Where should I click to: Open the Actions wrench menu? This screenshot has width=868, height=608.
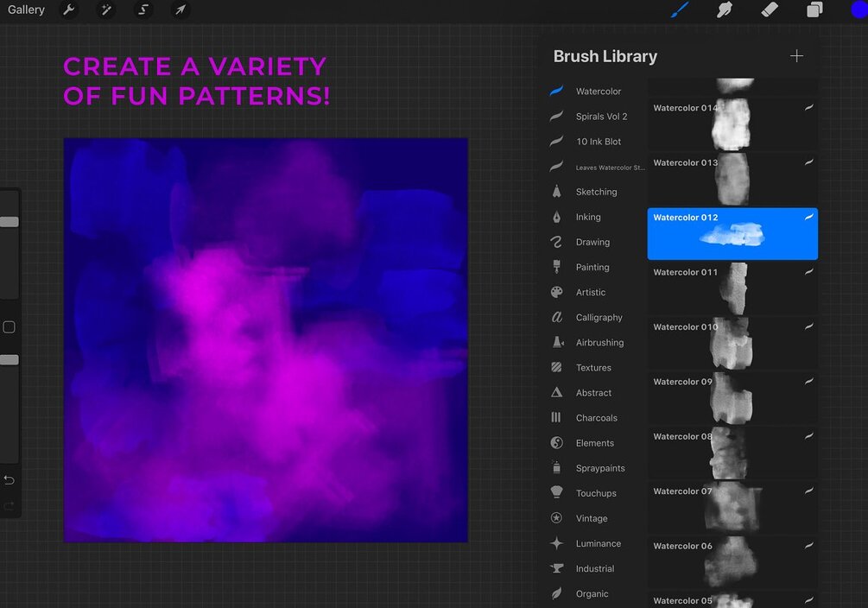(68, 10)
